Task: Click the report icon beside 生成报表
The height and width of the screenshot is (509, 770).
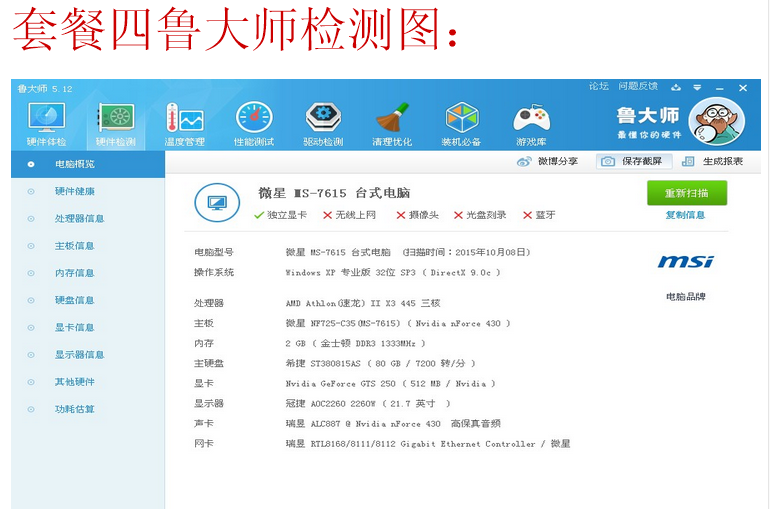Action: [x=688, y=161]
